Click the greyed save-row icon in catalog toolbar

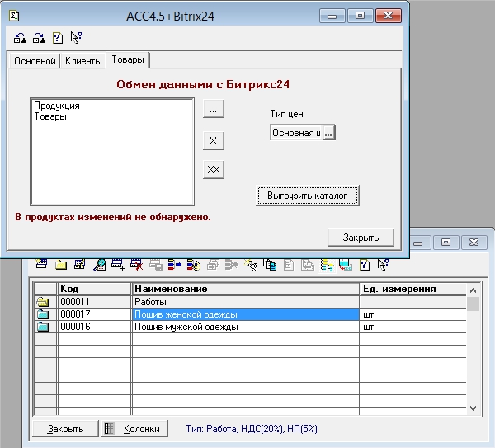[156, 265]
